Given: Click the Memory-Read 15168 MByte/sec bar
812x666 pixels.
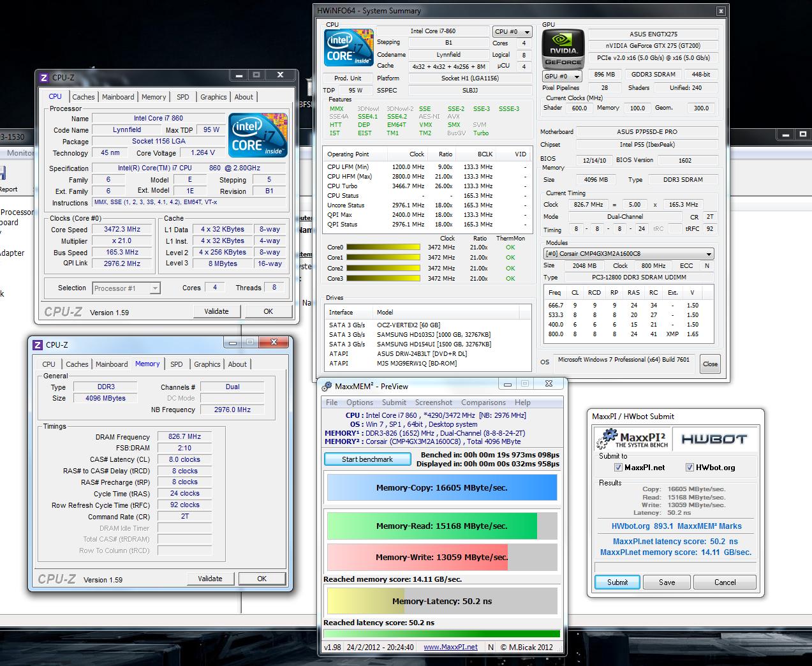Looking at the screenshot, I should (441, 526).
